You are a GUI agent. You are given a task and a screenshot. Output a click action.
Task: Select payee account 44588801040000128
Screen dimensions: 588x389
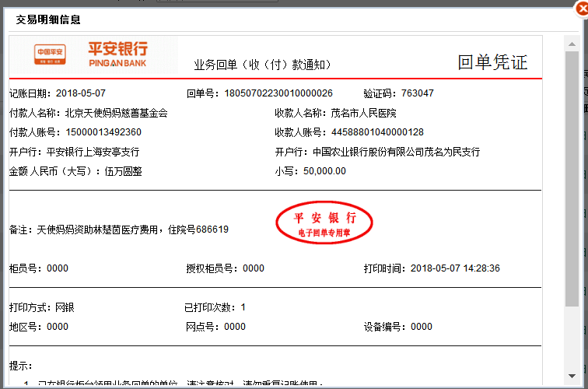tap(377, 132)
